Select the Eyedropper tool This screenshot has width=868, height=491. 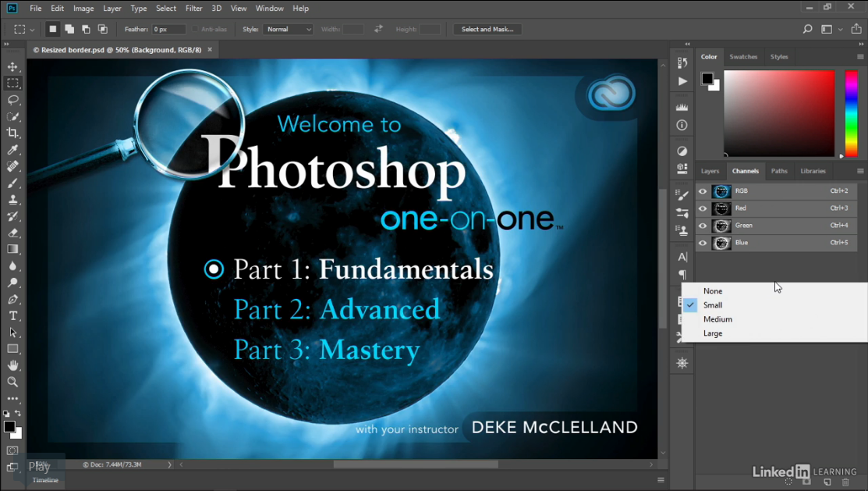point(12,150)
